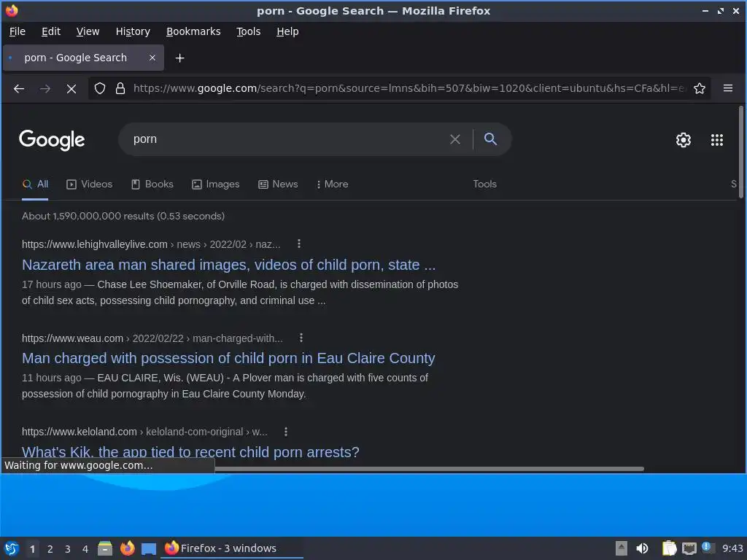Open the volume control tray icon
Viewport: 747px width, 560px height.
click(642, 548)
